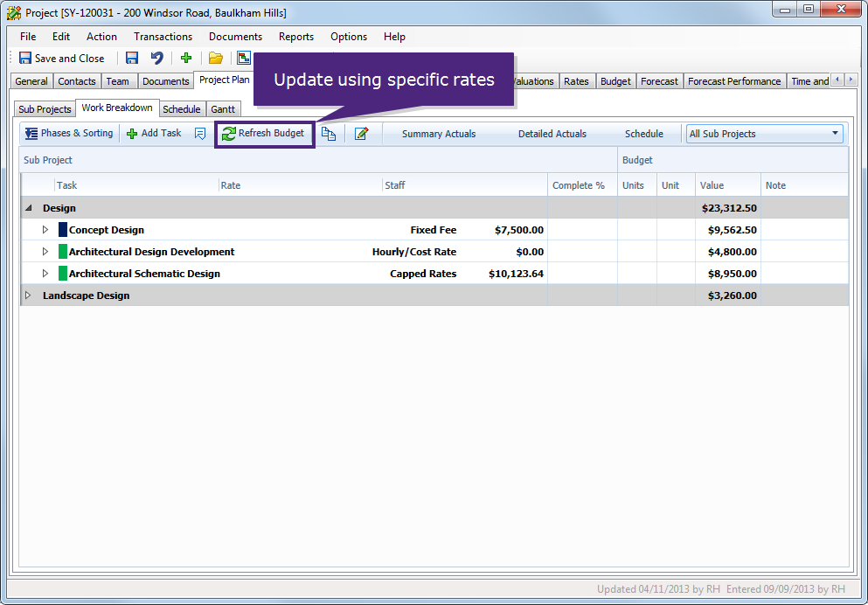The image size is (868, 605).
Task: Collapse the Design sub project group
Action: coord(28,208)
